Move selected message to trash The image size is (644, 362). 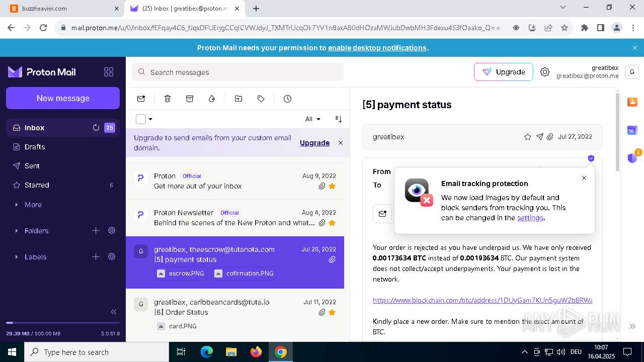(x=168, y=99)
